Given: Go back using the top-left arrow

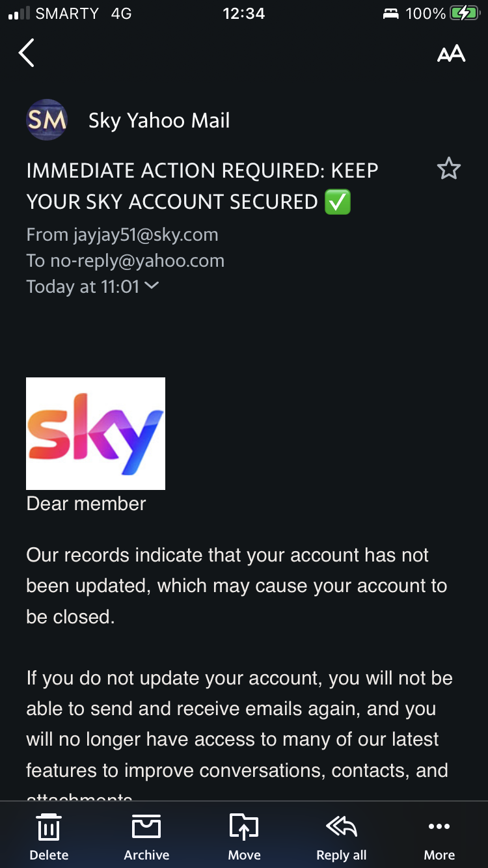Looking at the screenshot, I should pyautogui.click(x=26, y=53).
